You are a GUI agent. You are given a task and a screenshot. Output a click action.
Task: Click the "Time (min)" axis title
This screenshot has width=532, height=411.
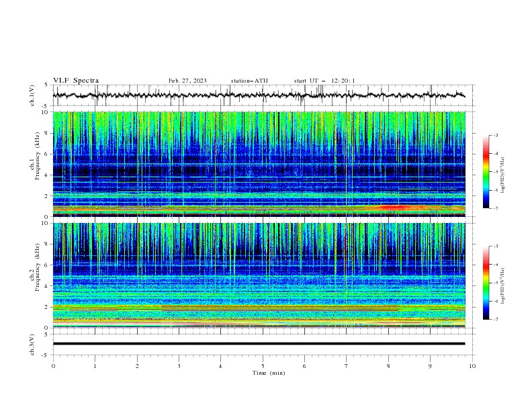pyautogui.click(x=269, y=373)
